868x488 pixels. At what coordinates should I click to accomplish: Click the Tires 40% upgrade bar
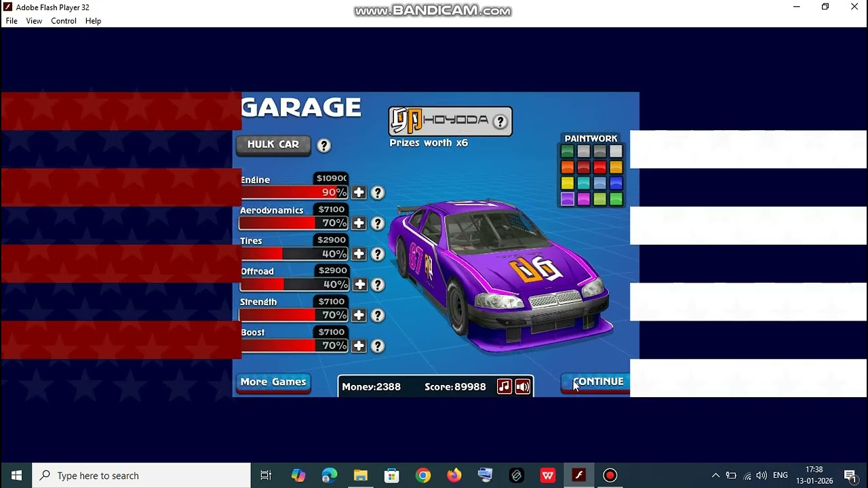pyautogui.click(x=294, y=253)
